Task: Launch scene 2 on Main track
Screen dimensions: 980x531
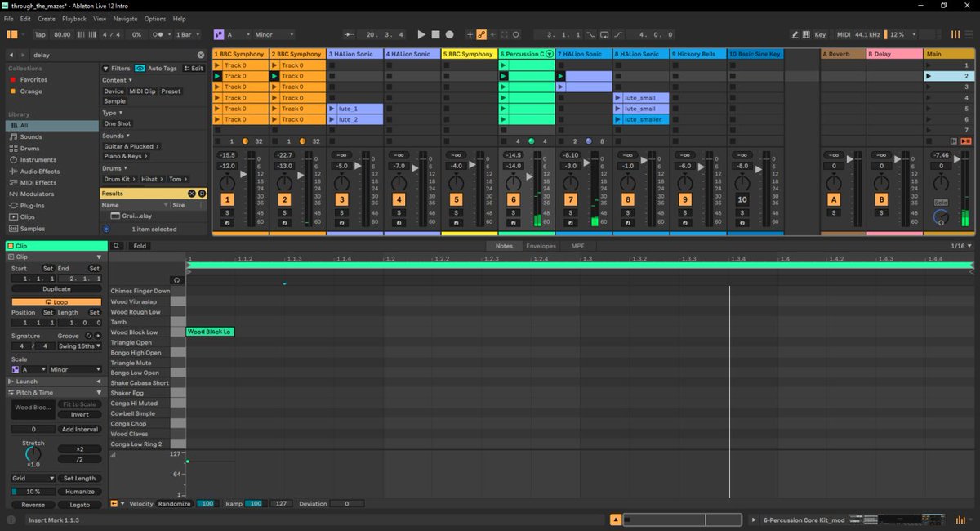Action: [x=929, y=76]
